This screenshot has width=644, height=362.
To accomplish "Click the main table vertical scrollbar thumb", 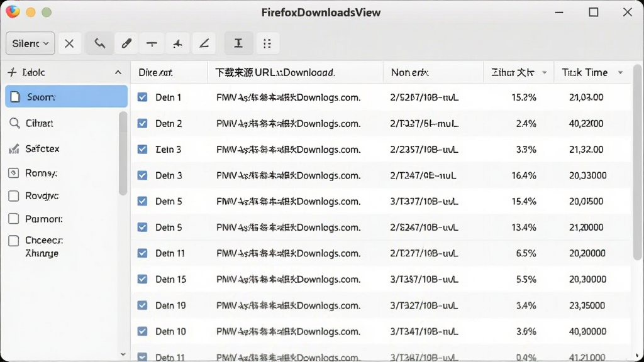I will (638, 162).
